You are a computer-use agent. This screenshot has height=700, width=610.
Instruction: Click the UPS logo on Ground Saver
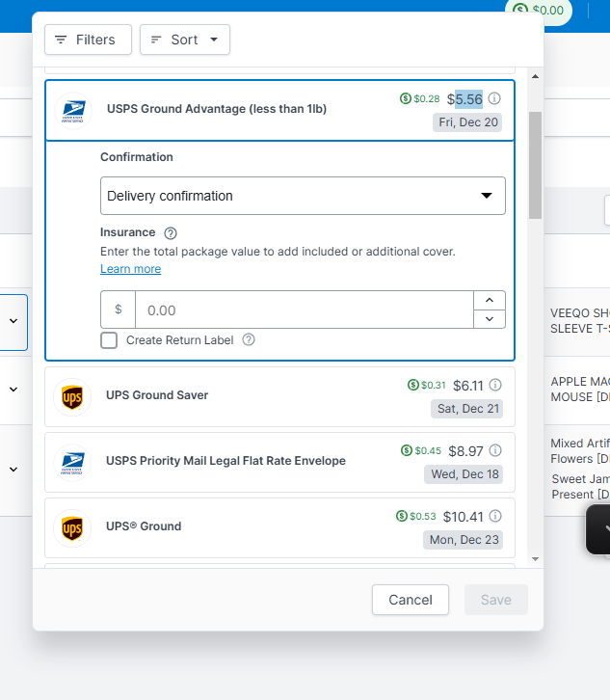point(72,397)
